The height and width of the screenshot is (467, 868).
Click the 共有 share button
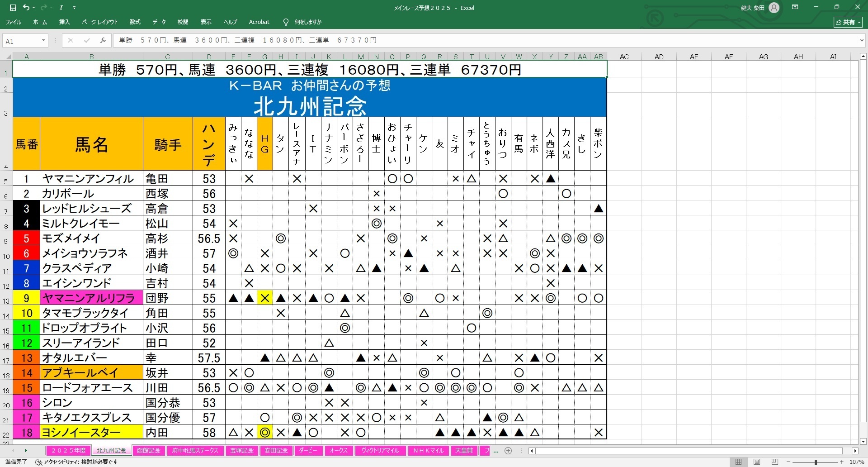point(848,22)
